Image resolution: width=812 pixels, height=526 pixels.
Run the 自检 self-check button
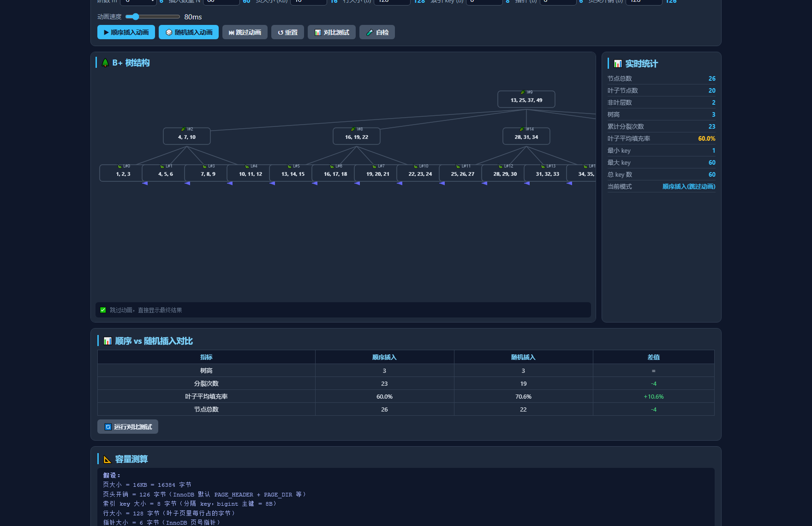[x=377, y=32]
